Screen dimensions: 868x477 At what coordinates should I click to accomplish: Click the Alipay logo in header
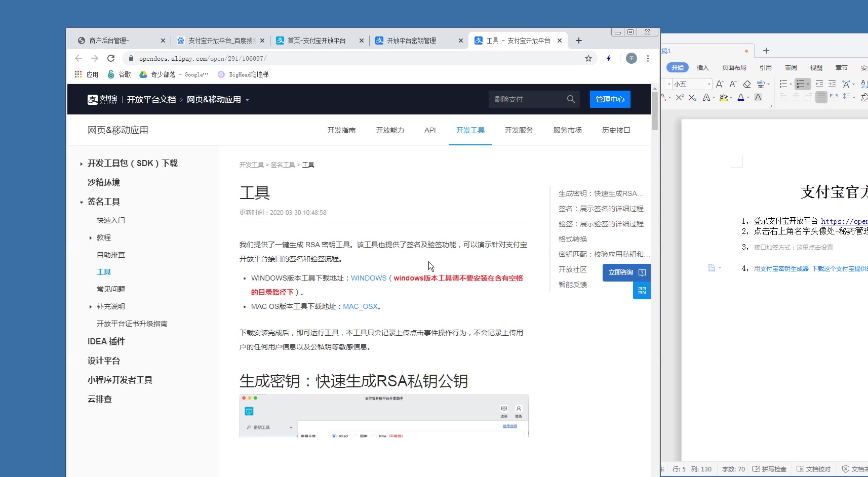[x=102, y=99]
